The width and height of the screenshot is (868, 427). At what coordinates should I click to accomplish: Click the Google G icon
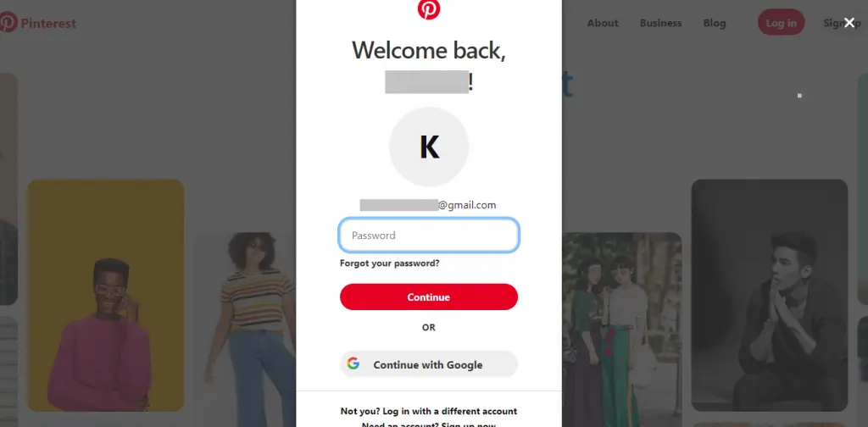point(353,363)
